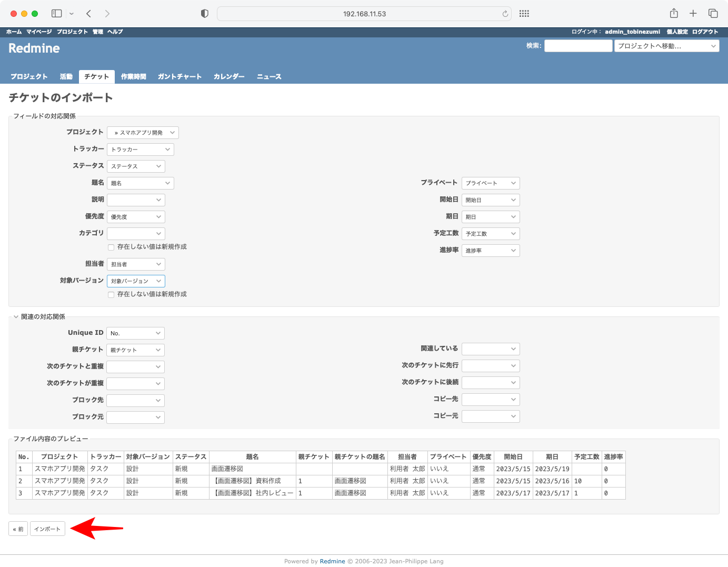Enable 存在しない値は新規作成 under カテゴリ
728x567 pixels.
tap(111, 247)
